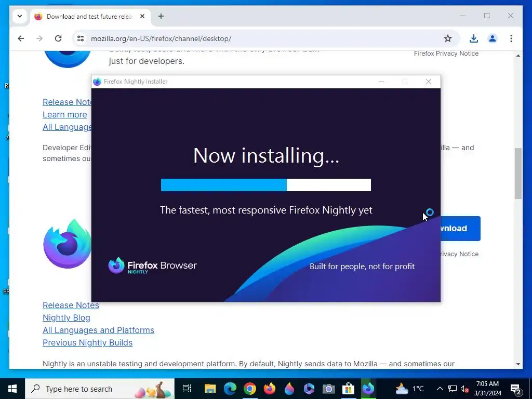532x399 pixels.
Task: Open the notification center icon
Action: (516, 389)
